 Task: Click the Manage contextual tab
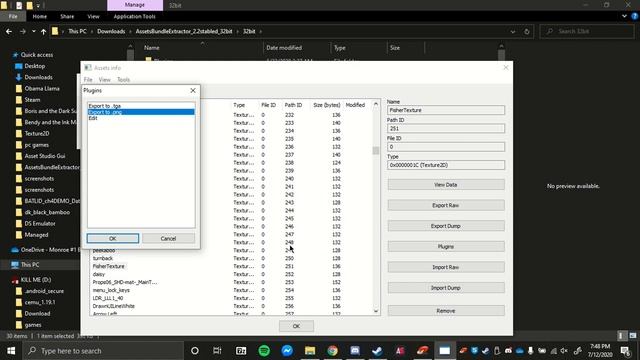click(x=135, y=5)
